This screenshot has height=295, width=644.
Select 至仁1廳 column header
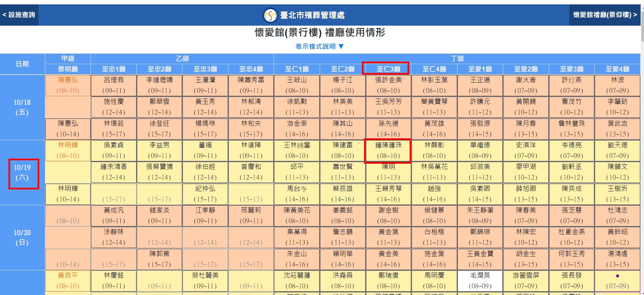pyautogui.click(x=297, y=69)
